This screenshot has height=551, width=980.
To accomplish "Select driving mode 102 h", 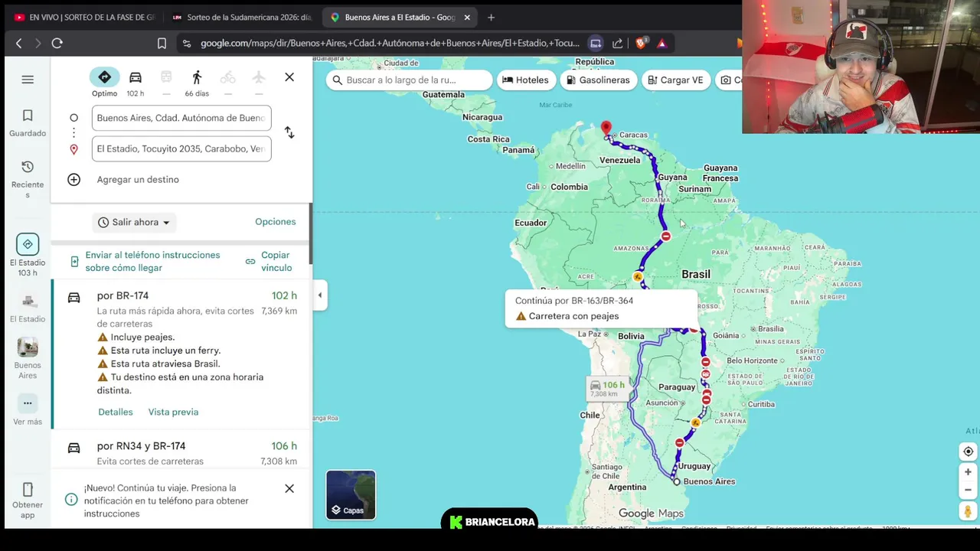I will (x=136, y=82).
